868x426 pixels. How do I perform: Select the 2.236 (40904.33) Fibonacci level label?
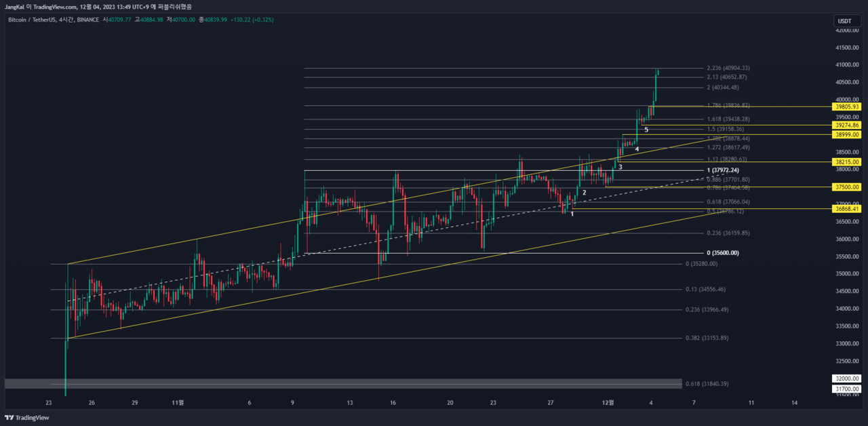point(728,69)
